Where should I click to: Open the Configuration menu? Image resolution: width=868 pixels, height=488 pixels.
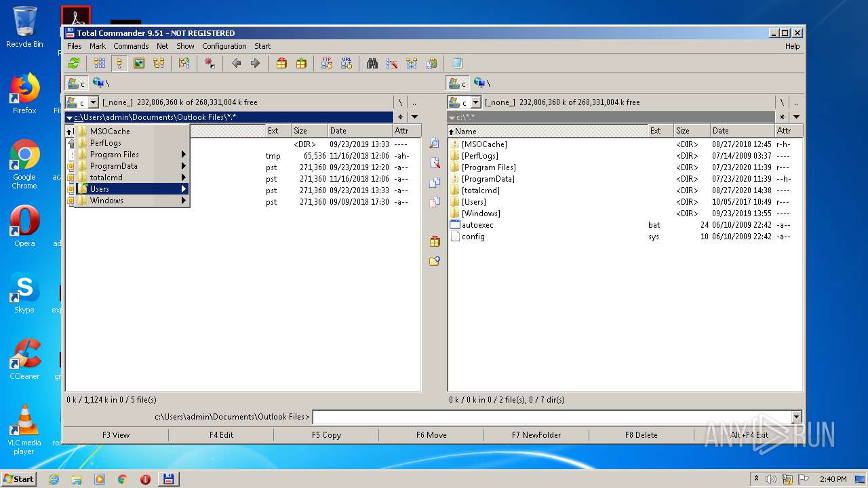click(224, 46)
